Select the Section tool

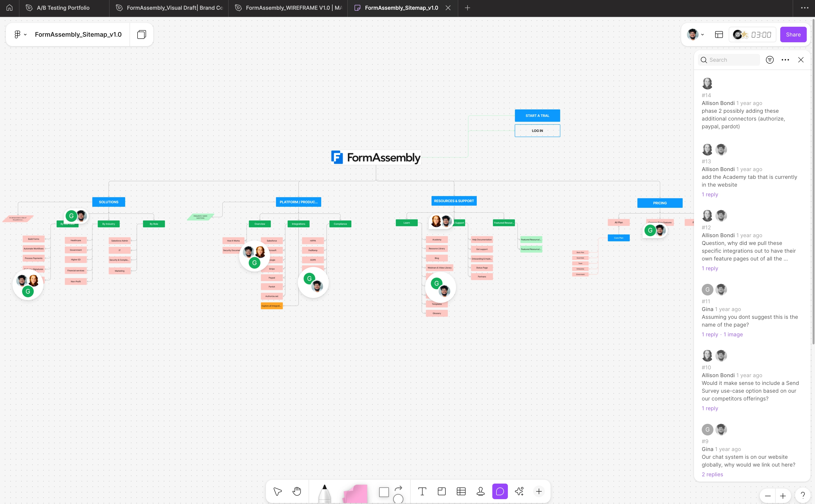tap(442, 491)
